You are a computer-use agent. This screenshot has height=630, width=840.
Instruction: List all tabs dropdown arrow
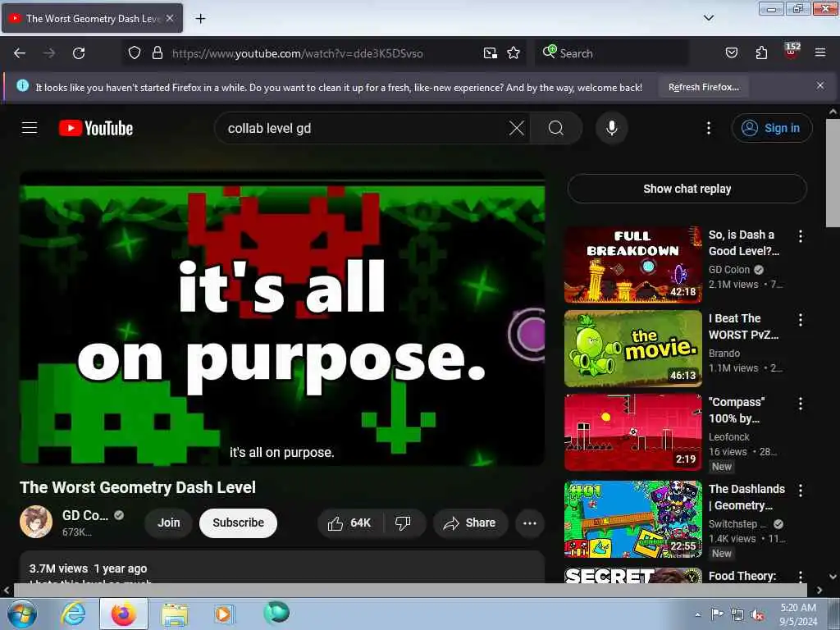(x=708, y=18)
